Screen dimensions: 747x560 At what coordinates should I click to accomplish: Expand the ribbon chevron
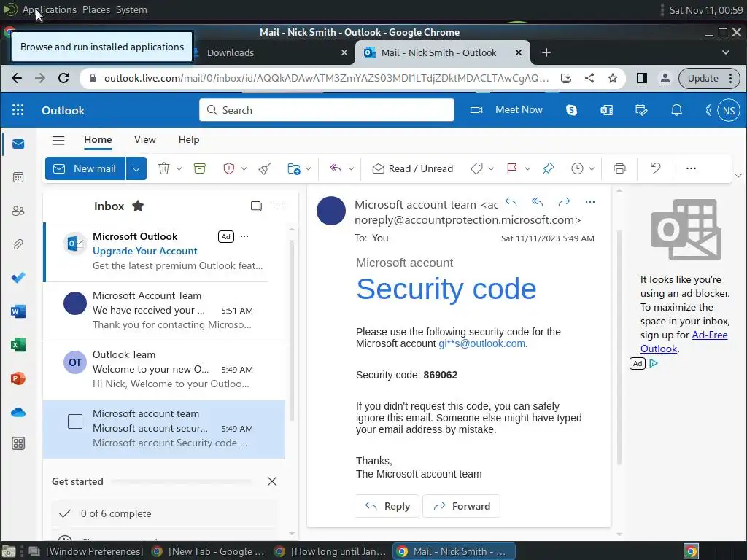(x=738, y=176)
